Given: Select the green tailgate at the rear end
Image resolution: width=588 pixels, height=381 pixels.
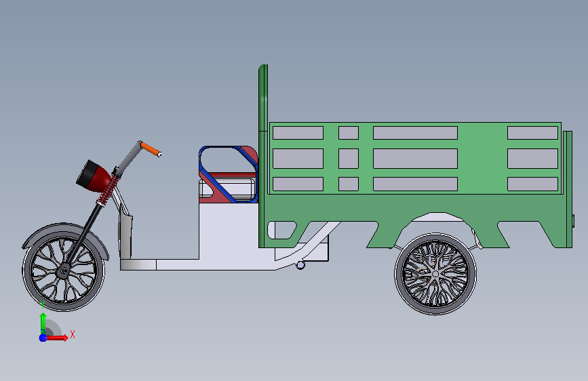Looking at the screenshot, I should tap(568, 189).
